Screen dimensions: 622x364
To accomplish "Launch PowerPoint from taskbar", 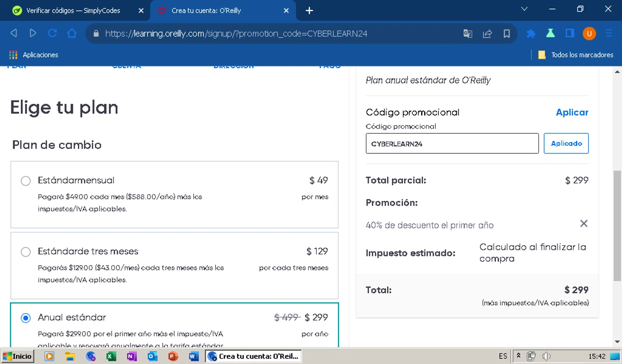I will coord(173,356).
